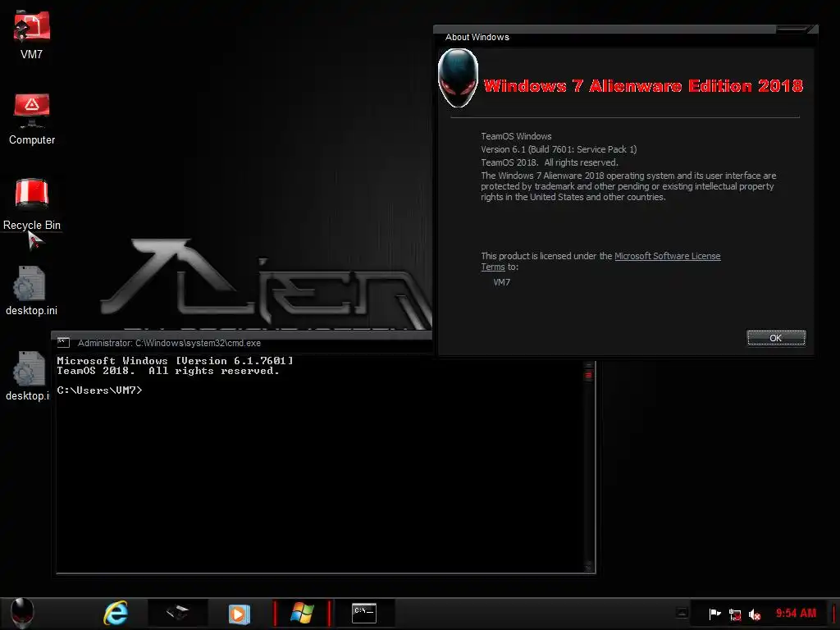Click the Alienware head logo in About Windows
840x630 pixels.
458,78
